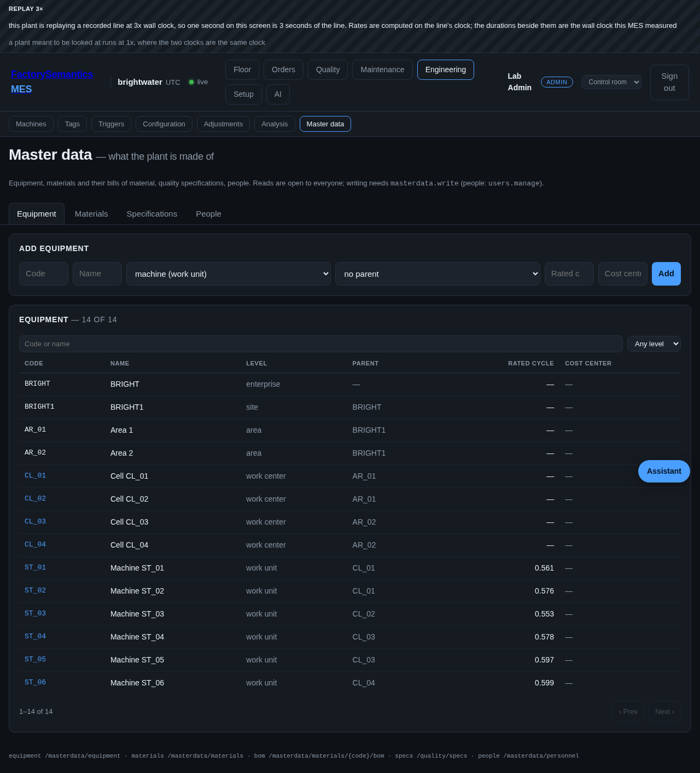Switch to the Analysis sub-page
700x773 pixels.
[x=275, y=124]
